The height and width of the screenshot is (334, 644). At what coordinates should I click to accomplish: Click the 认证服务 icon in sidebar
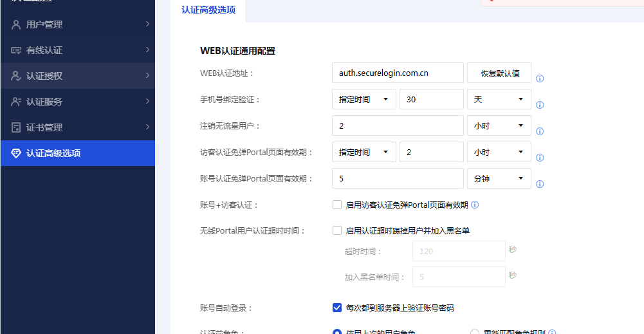click(x=16, y=102)
